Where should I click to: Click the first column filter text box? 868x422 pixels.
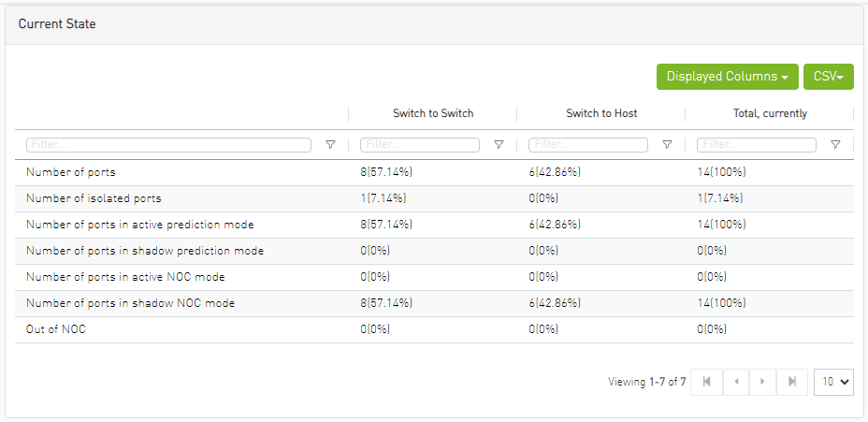(169, 145)
